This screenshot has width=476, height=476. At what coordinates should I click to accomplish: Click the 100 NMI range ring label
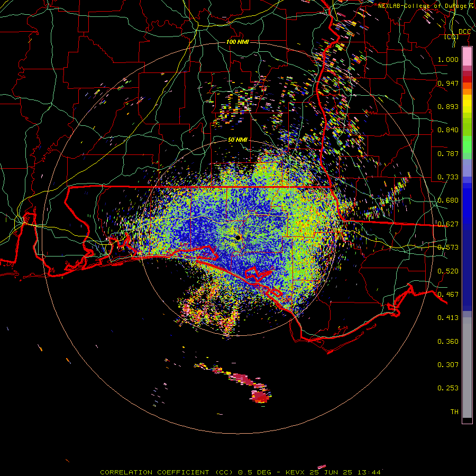coord(237,42)
